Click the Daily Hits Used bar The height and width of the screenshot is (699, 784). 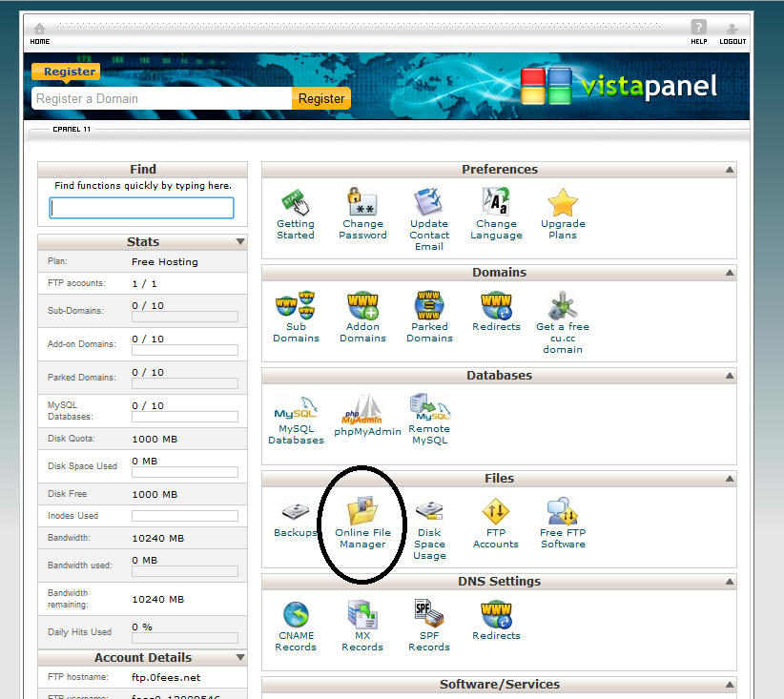pyautogui.click(x=185, y=639)
